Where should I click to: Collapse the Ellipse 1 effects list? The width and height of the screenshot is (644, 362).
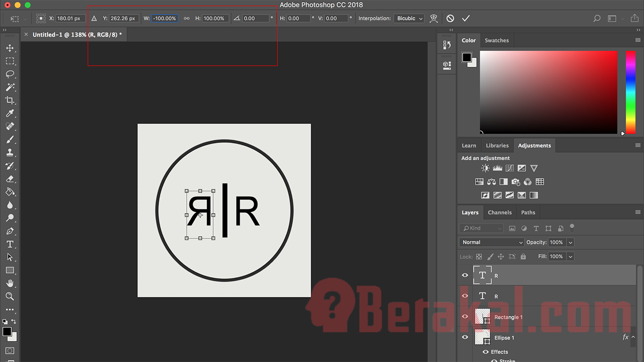(x=633, y=337)
